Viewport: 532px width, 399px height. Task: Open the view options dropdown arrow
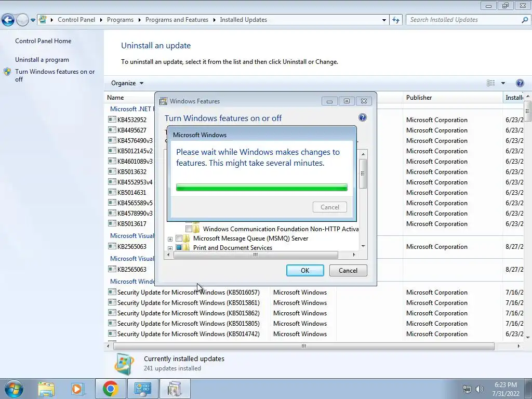[503, 83]
